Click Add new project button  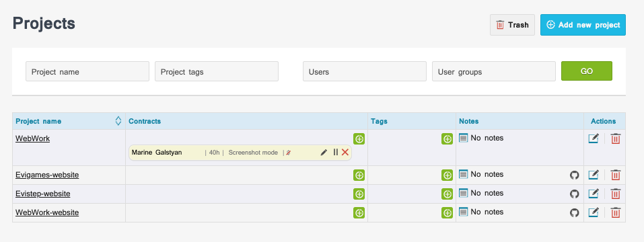[583, 25]
